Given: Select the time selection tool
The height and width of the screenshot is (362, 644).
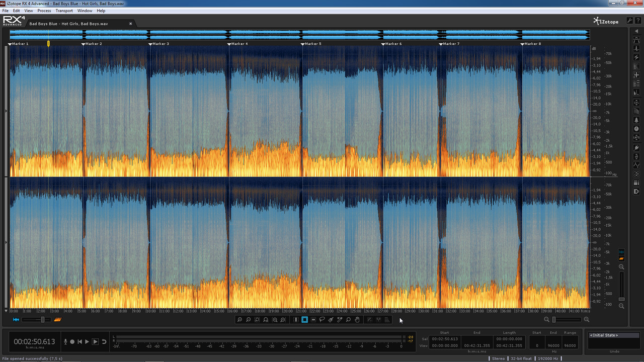Looking at the screenshot, I should (x=296, y=320).
